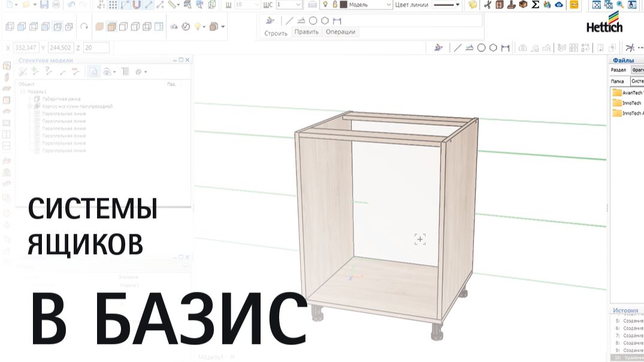Select the Dimension tool in Строить panel

(337, 20)
